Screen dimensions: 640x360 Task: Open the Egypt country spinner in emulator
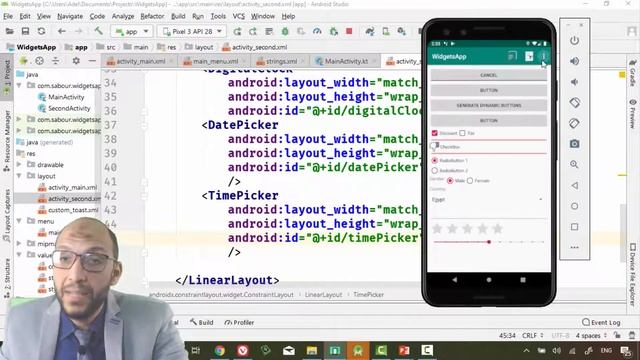(488, 199)
